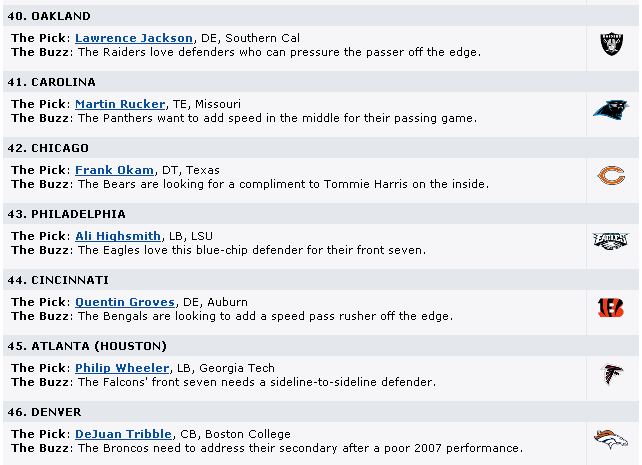Click the Cincinnati Bengals logo
The height and width of the screenshot is (465, 642).
point(611,308)
